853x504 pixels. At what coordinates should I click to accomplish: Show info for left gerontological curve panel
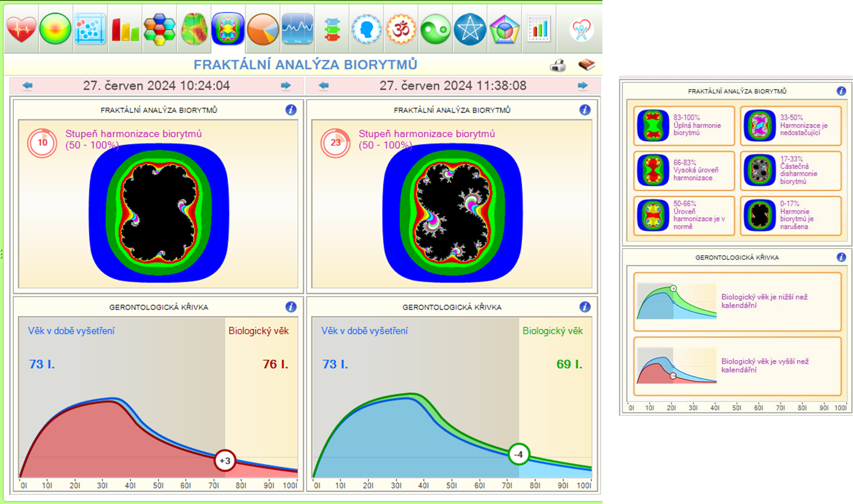(291, 307)
